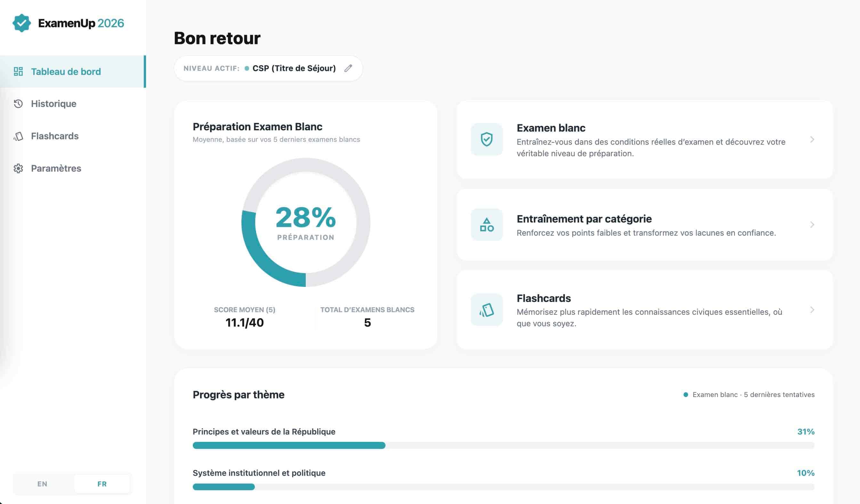The height and width of the screenshot is (504, 860).
Task: Open the Examen blanc card title
Action: (551, 128)
